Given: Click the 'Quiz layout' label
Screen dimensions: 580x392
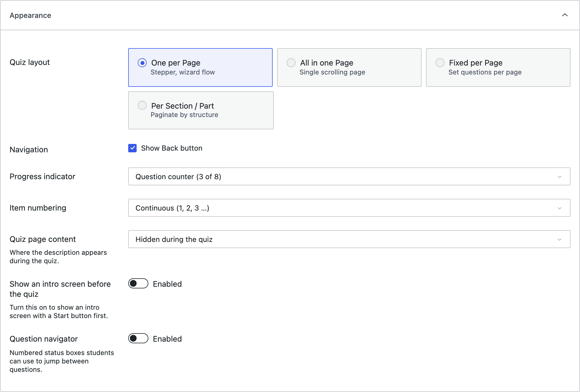Looking at the screenshot, I should 30,62.
